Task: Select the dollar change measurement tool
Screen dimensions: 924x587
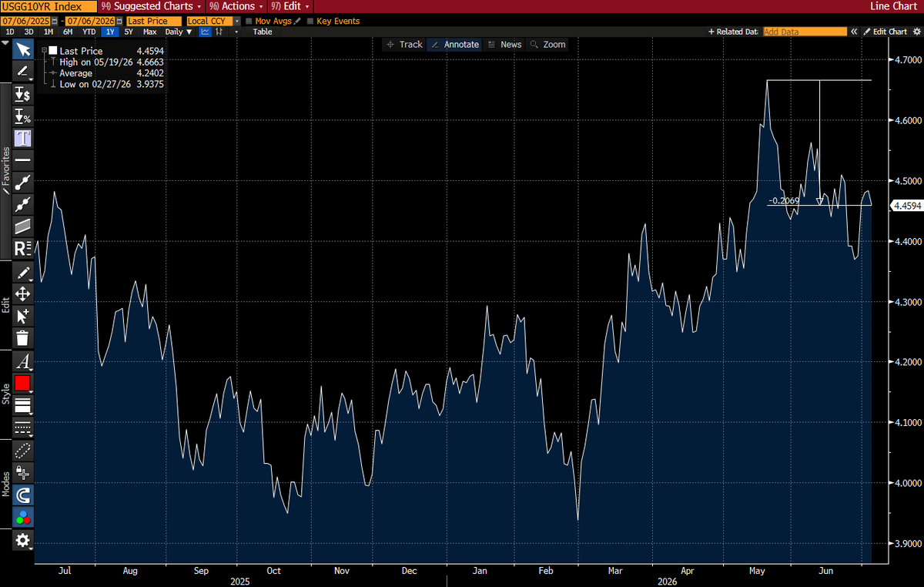Action: click(x=23, y=95)
